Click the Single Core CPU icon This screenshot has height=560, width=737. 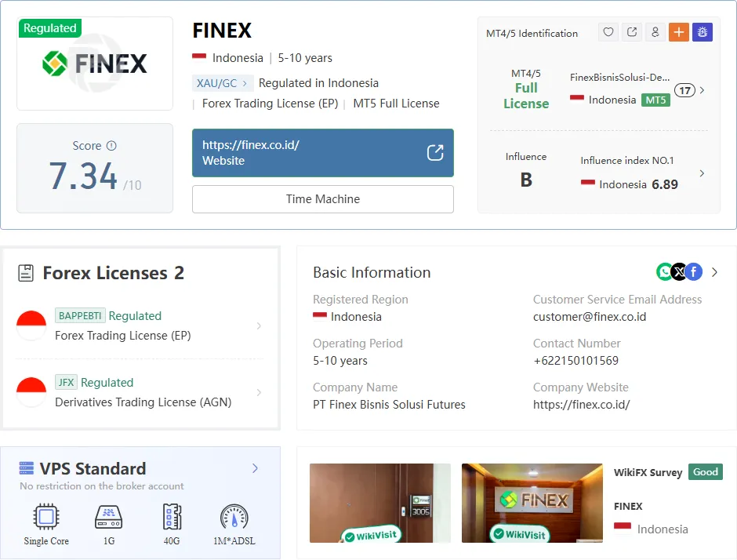(x=46, y=517)
